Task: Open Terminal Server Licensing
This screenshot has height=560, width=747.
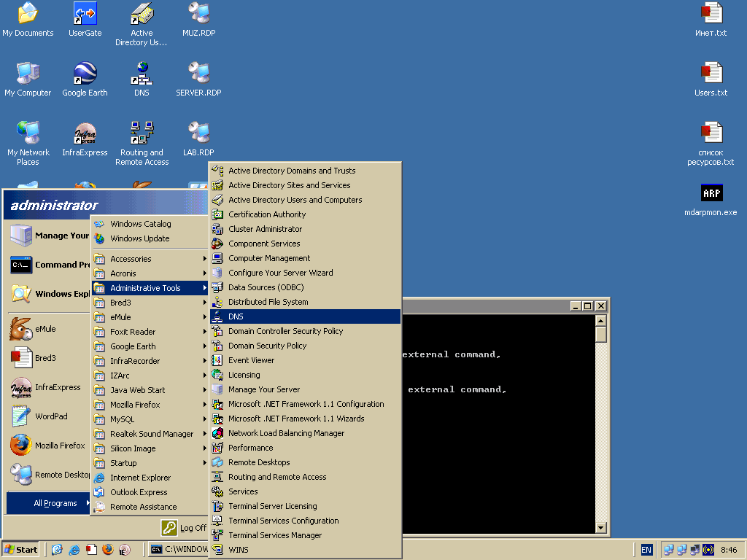Action: pos(306,506)
